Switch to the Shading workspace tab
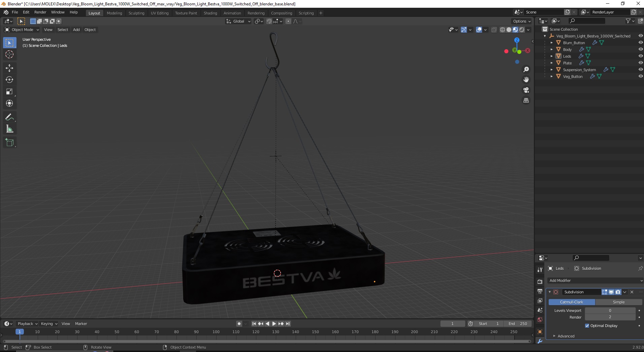 click(210, 13)
